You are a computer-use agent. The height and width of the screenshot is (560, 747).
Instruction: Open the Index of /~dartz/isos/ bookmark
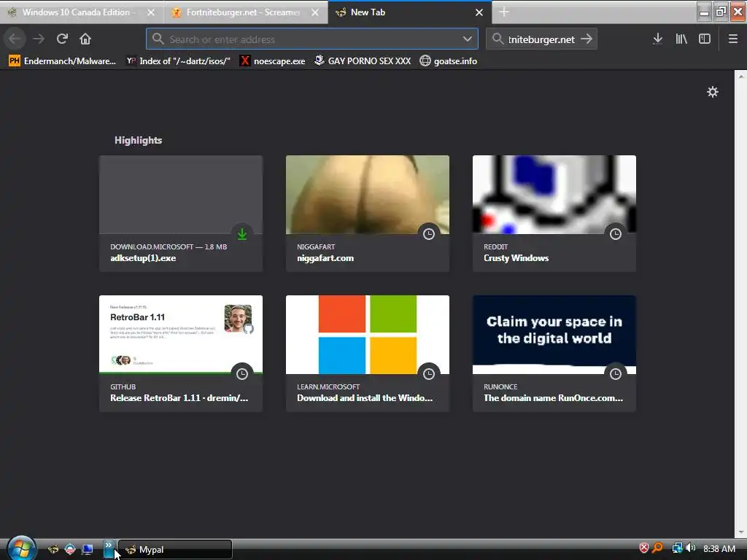[178, 61]
